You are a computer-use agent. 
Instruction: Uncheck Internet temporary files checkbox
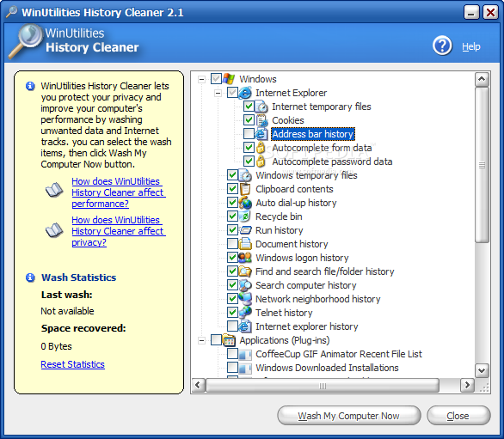tap(249, 106)
